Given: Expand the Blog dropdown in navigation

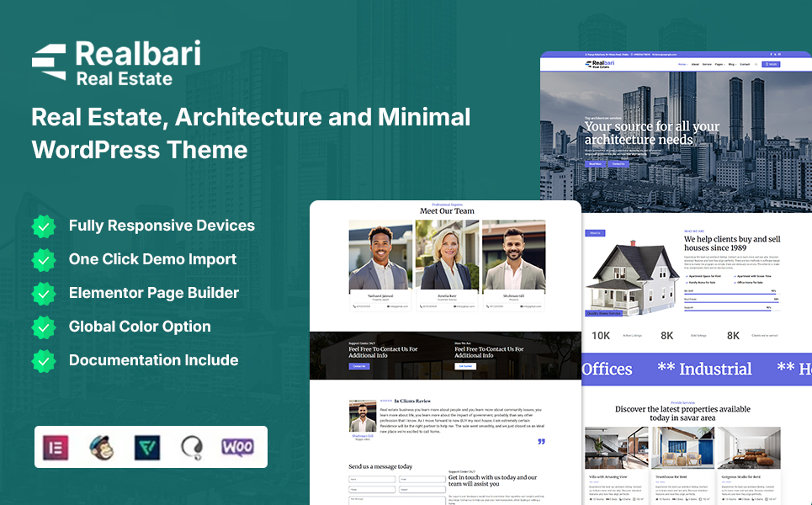Looking at the screenshot, I should pyautogui.click(x=732, y=64).
